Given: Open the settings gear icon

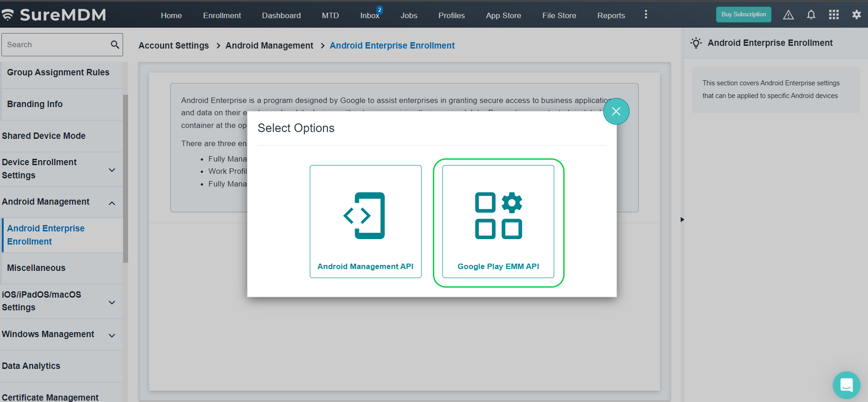Looking at the screenshot, I should click(x=857, y=15).
